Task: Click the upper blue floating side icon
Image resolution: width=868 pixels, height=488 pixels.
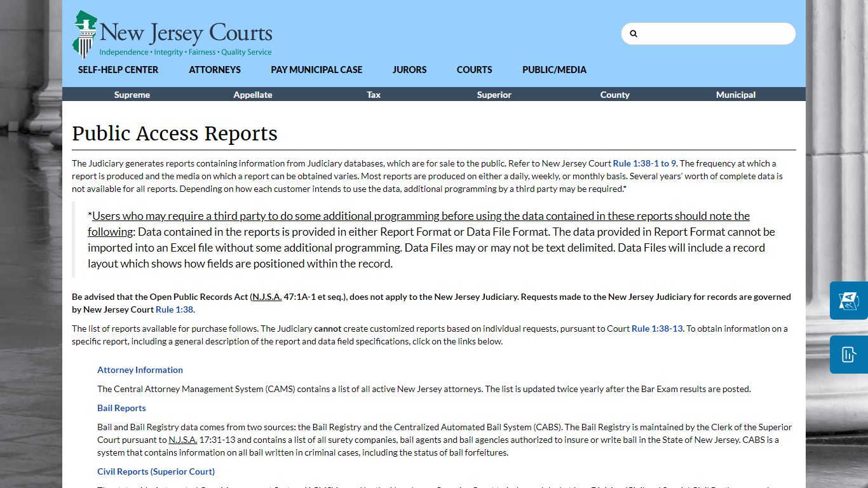Action: (x=849, y=301)
